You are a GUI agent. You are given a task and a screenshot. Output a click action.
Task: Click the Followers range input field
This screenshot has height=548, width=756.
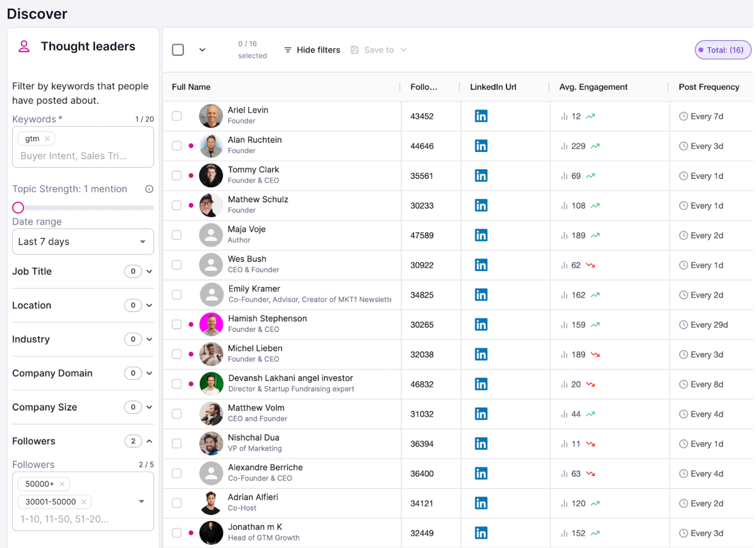pos(83,501)
